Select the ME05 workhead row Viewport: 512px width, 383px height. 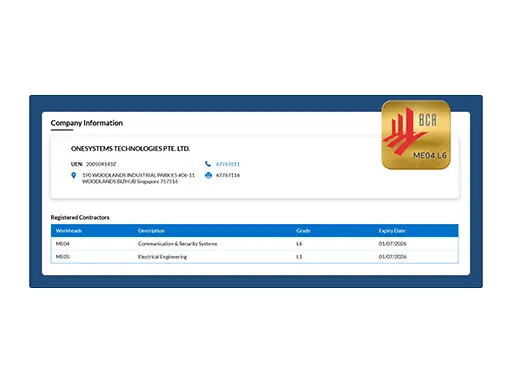[255, 257]
